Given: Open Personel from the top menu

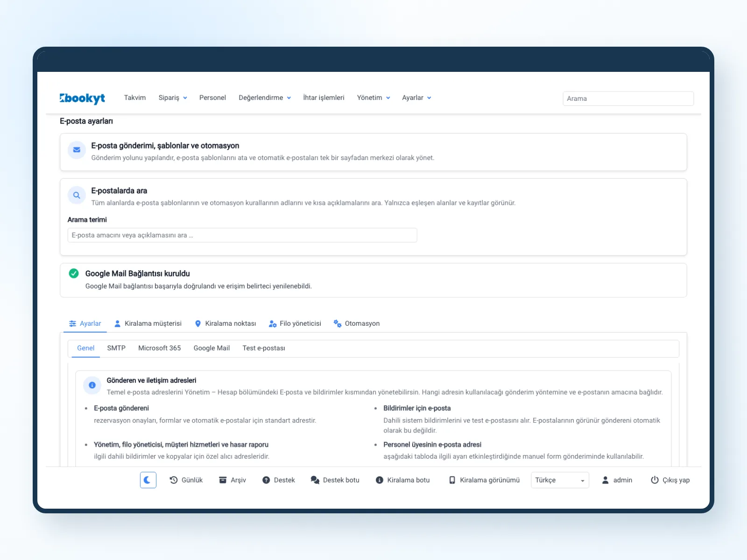Looking at the screenshot, I should click(212, 98).
